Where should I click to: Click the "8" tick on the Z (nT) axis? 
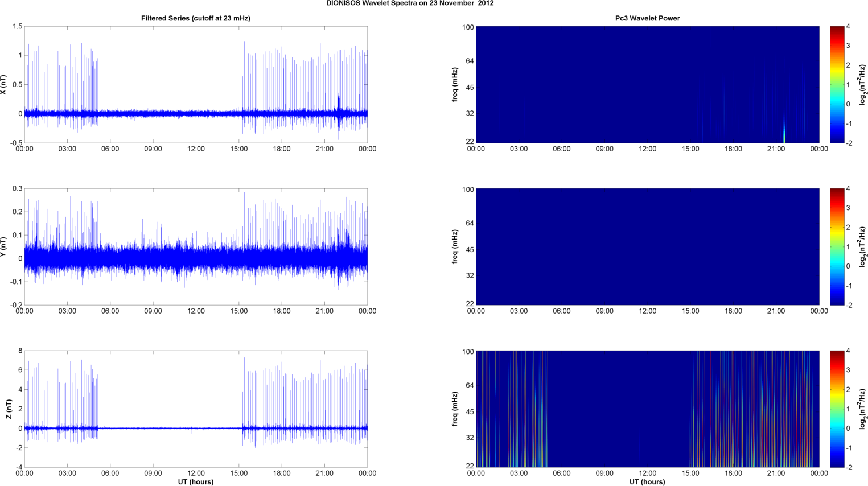pos(20,351)
